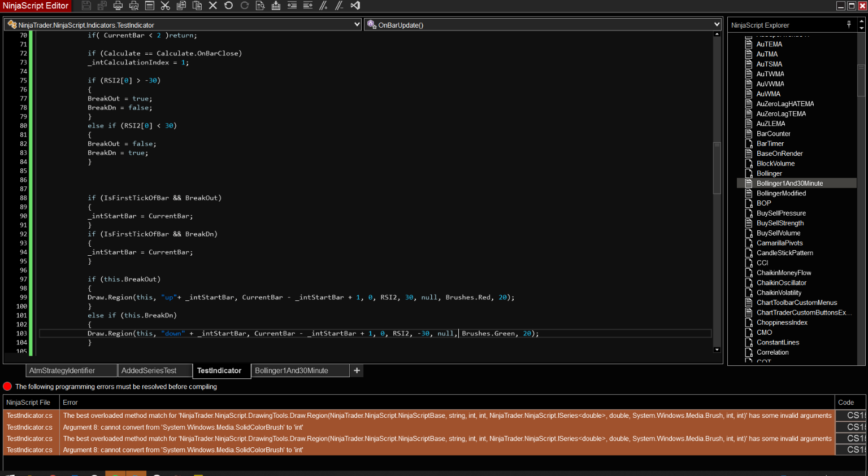Image resolution: width=868 pixels, height=476 pixels.
Task: Click the Compile script toolbar icon
Action: (x=276, y=6)
